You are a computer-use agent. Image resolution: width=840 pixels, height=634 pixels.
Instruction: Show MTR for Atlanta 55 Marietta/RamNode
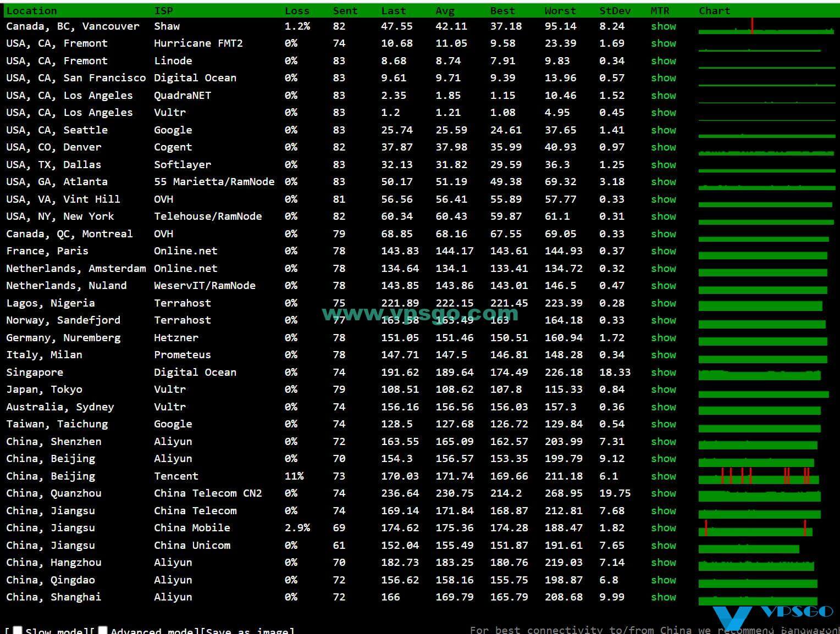[664, 182]
